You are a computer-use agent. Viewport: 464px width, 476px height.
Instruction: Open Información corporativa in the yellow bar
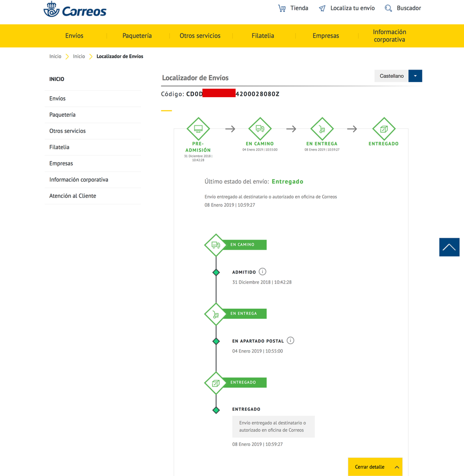[x=389, y=36]
